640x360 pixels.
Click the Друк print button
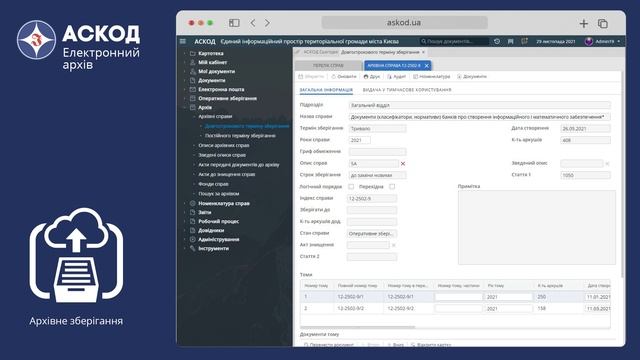tap(371, 76)
